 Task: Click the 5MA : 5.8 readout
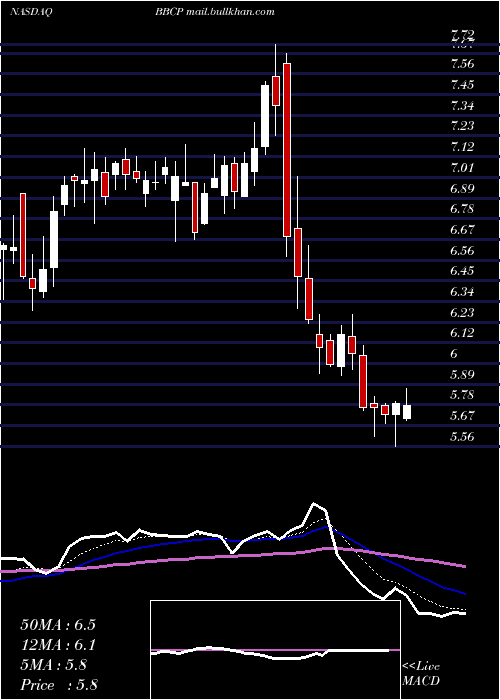(54, 665)
